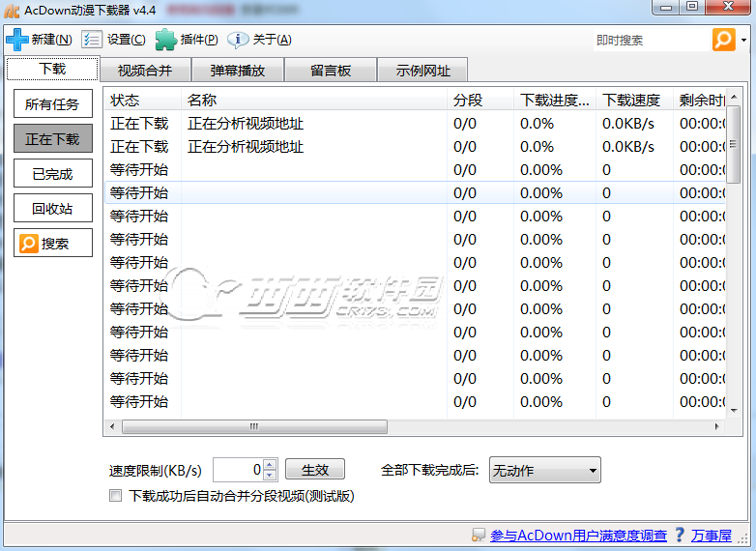Open the 设置(C) menu label

(127, 40)
